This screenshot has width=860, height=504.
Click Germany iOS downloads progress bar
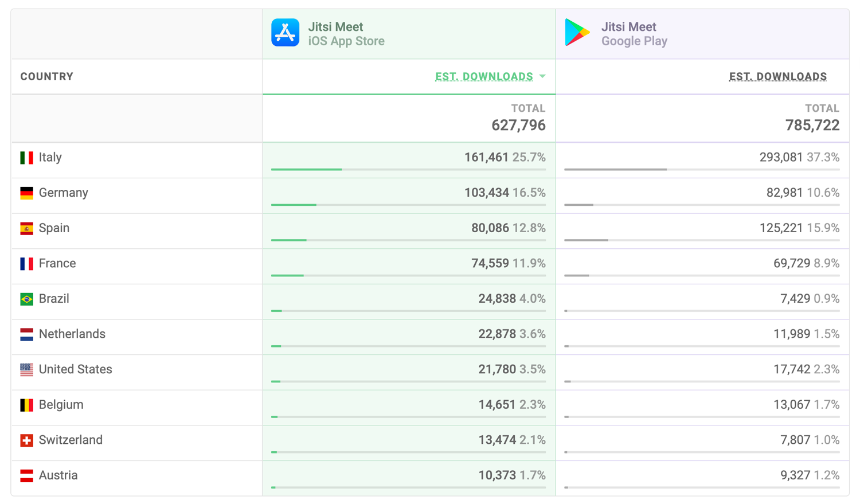[408, 205]
